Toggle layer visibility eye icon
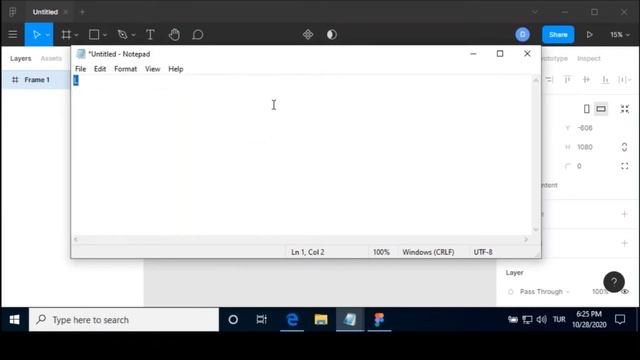Screen dimensions: 640x360 pyautogui.click(x=625, y=291)
